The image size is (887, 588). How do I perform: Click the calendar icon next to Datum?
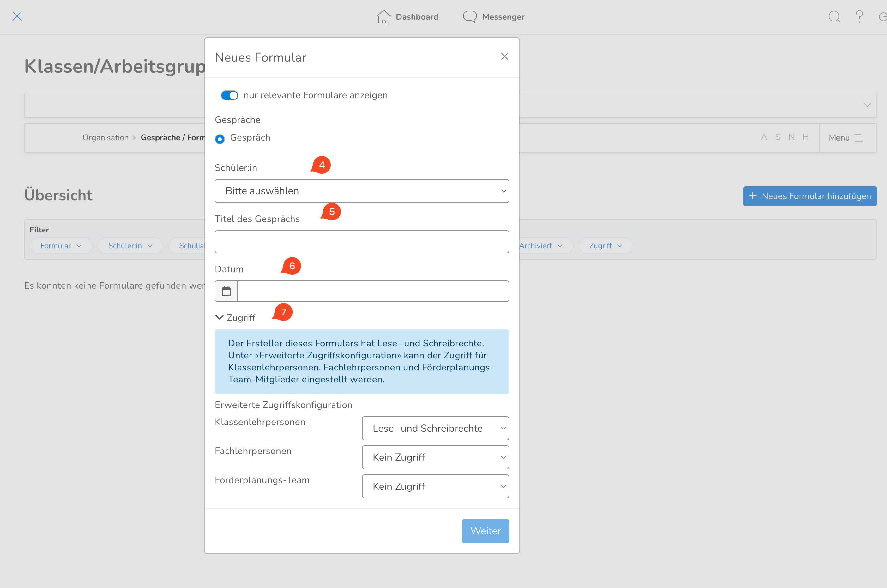point(226,291)
